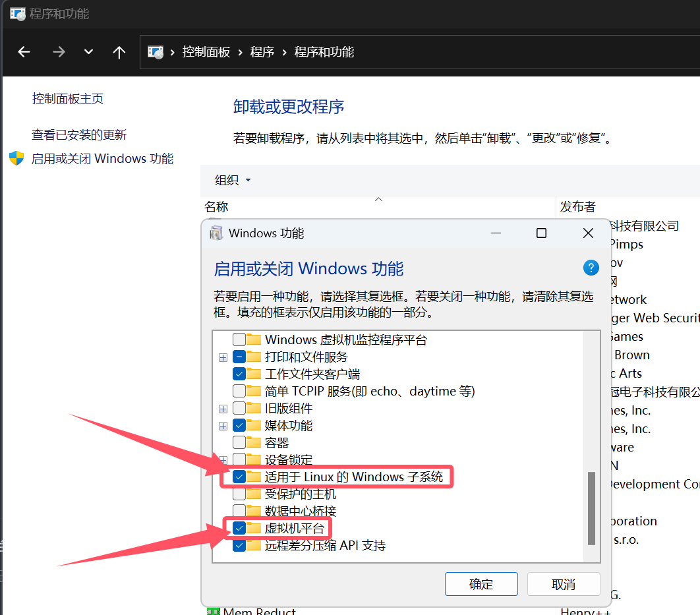Expand 媒体功能 tree node
The image size is (700, 615).
[x=223, y=426]
